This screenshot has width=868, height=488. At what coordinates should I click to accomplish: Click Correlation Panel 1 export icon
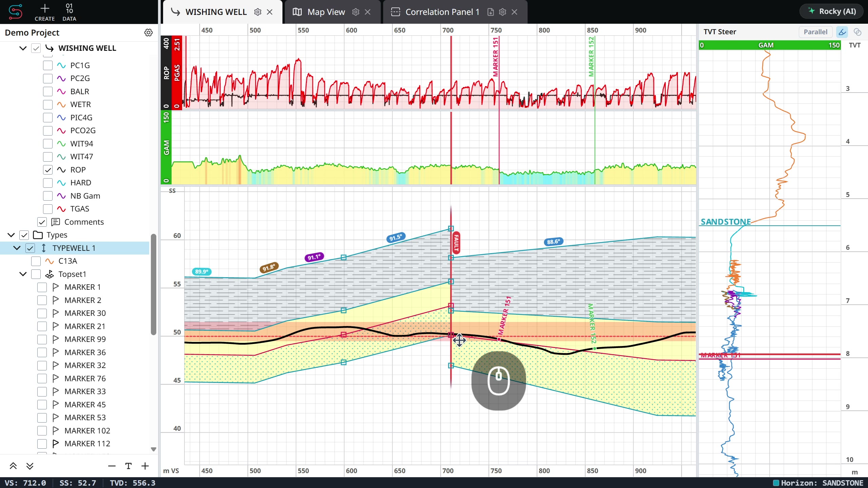491,12
